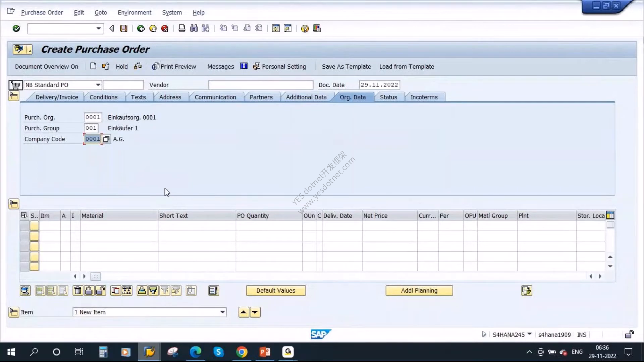Select the first item row selector
This screenshot has width=644, height=362.
click(x=24, y=226)
